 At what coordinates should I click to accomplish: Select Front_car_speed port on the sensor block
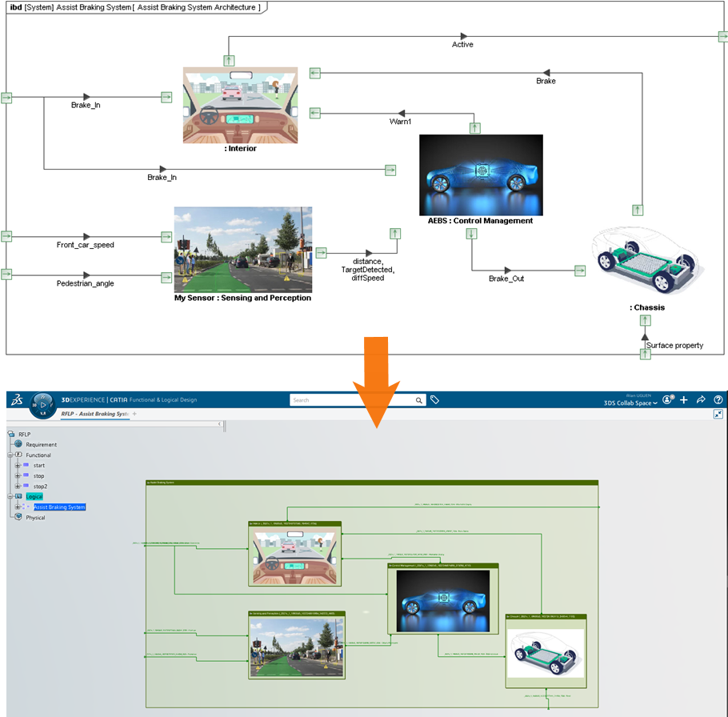pos(166,237)
